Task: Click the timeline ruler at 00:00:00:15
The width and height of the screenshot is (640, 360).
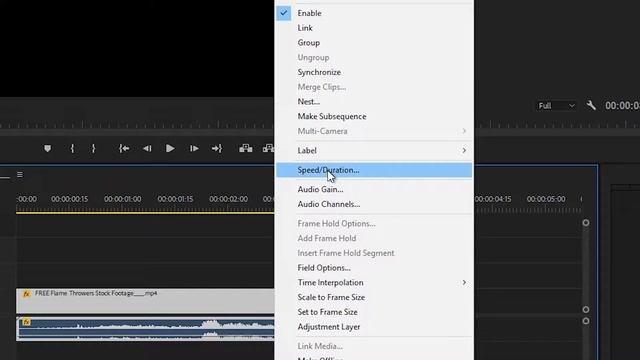Action: point(69,199)
